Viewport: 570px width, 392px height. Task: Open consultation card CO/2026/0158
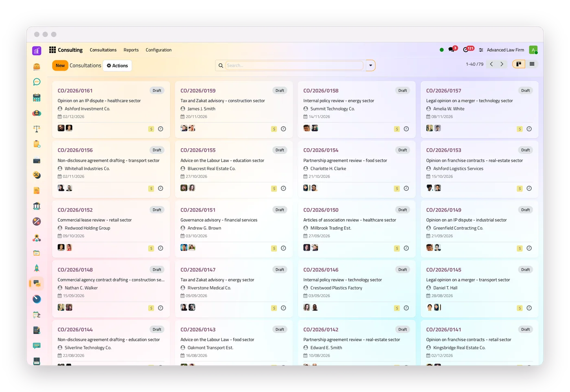coord(356,109)
